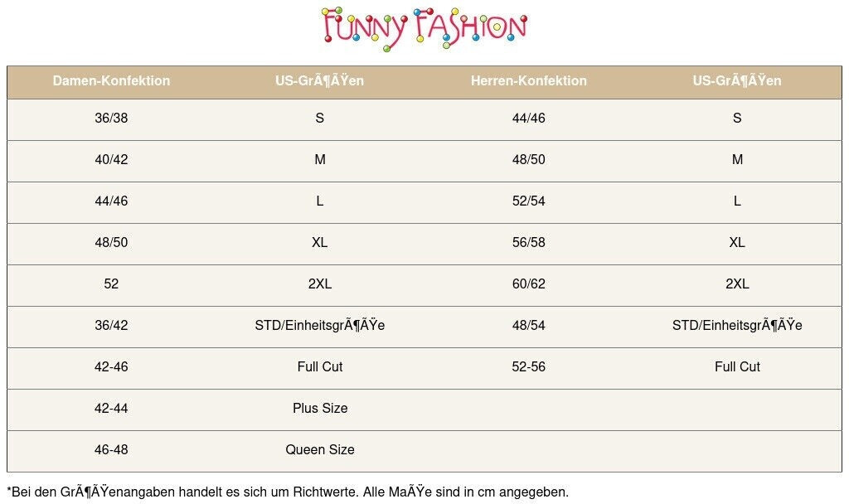Click the 52/54 Herren size cell

pyautogui.click(x=529, y=201)
